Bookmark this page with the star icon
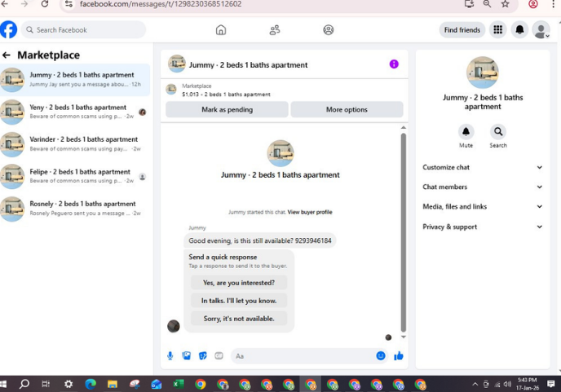The width and height of the screenshot is (561, 392). pyautogui.click(x=505, y=4)
